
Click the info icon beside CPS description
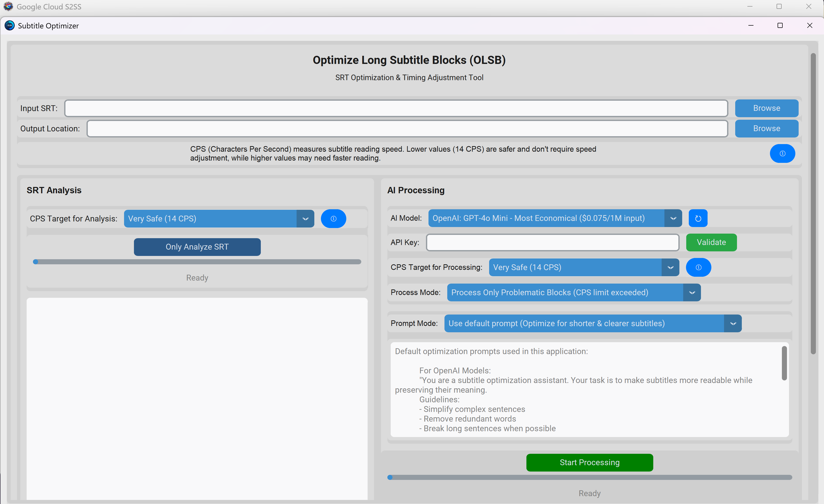pyautogui.click(x=782, y=153)
